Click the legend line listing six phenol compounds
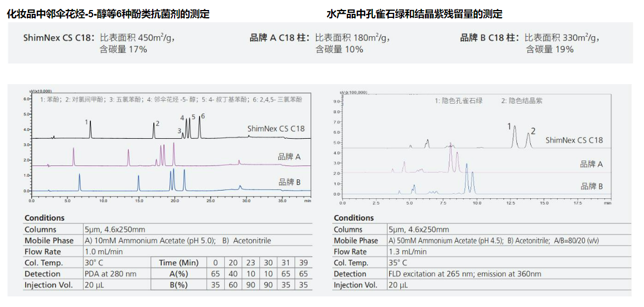 click(x=171, y=100)
